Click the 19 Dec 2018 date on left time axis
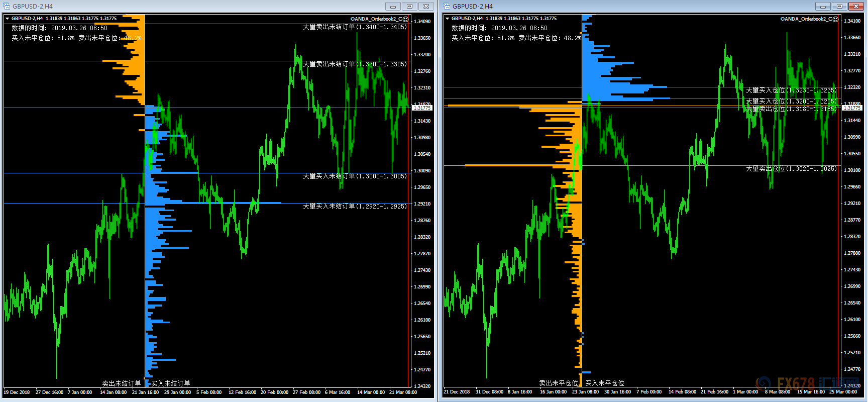This screenshot has height=402, width=868. point(17,392)
